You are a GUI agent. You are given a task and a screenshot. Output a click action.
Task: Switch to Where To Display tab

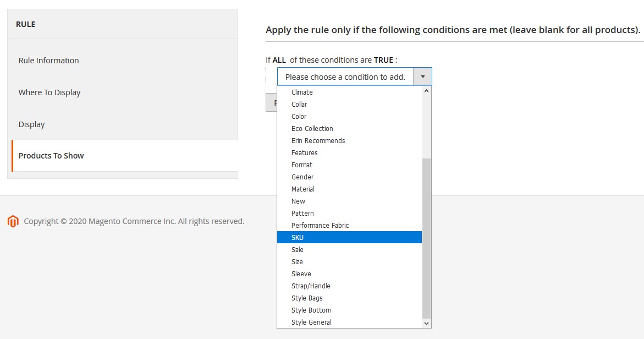49,92
